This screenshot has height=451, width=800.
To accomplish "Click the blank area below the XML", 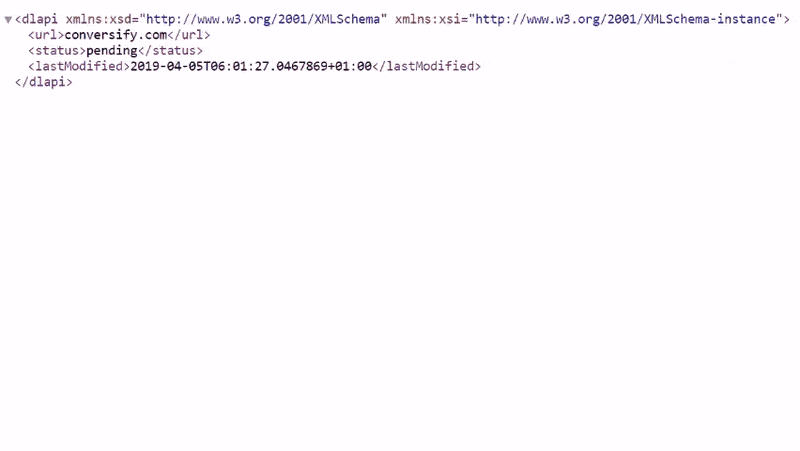I will click(x=400, y=265).
